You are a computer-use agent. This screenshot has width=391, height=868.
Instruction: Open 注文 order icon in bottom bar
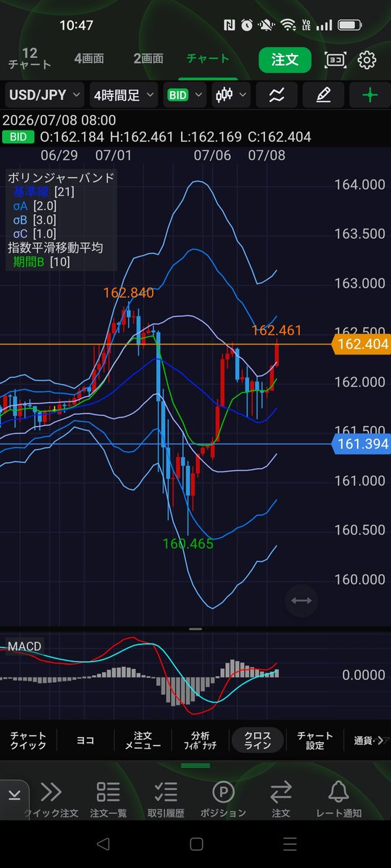[280, 799]
